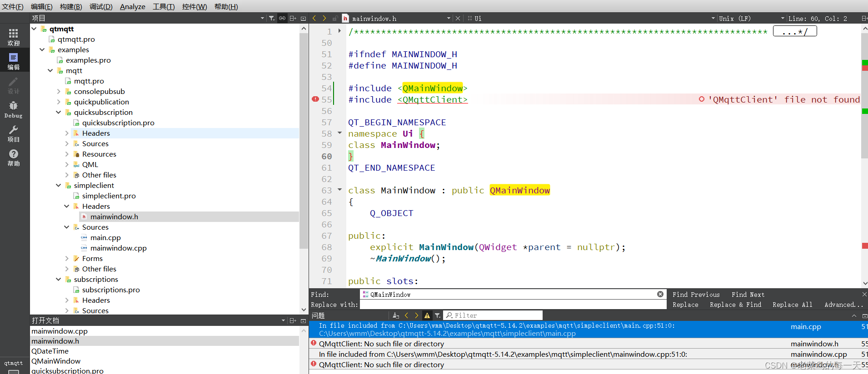Image resolution: width=868 pixels, height=374 pixels.
Task: Open the 构建(B) menu
Action: (x=71, y=6)
